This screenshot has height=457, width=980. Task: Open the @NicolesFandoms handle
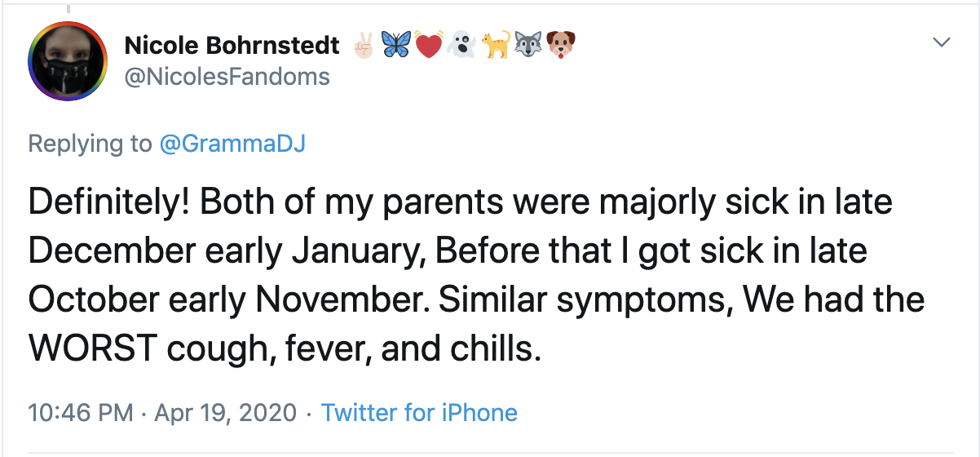(227, 77)
